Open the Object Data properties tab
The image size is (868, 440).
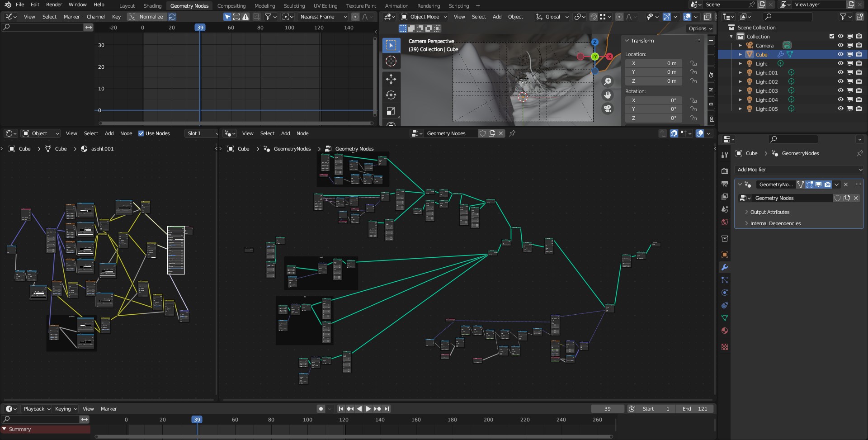click(725, 318)
